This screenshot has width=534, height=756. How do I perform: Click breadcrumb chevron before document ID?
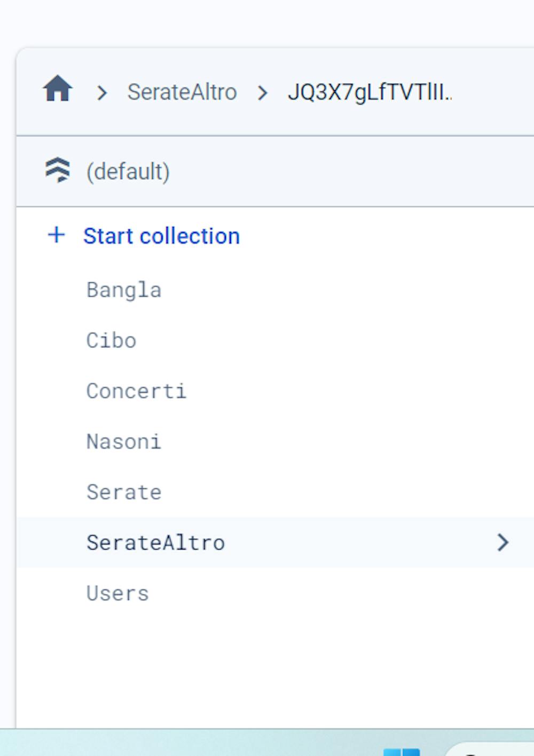point(262,93)
